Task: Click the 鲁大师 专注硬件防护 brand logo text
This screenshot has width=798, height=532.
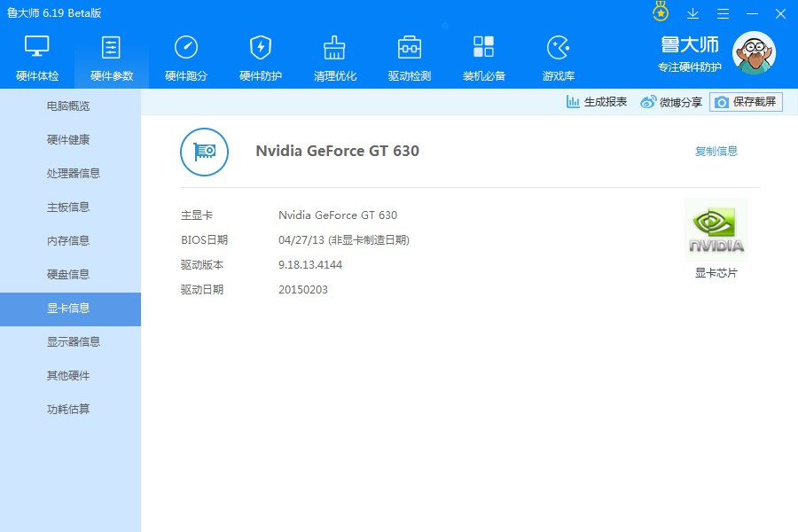Action: coord(690,53)
